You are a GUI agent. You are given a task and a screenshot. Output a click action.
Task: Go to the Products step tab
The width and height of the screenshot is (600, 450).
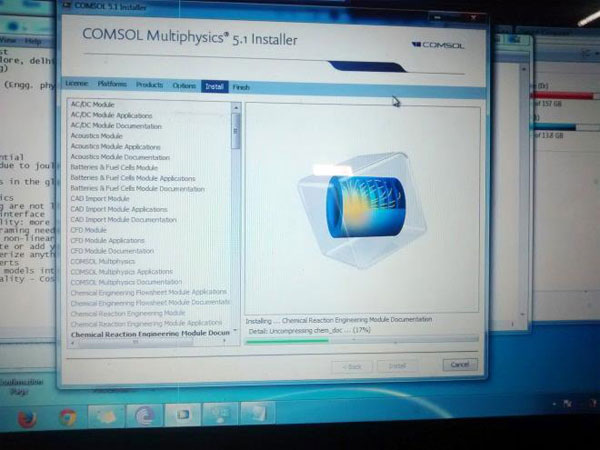149,85
